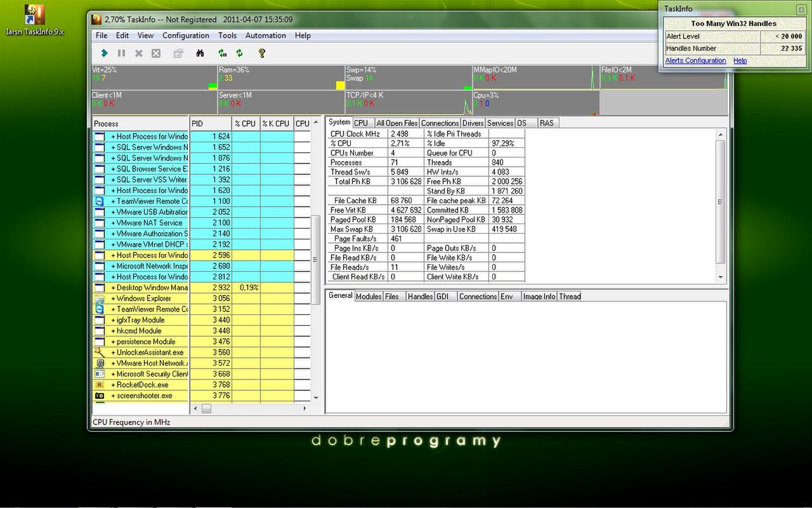This screenshot has height=508, width=812.
Task: Switch to the Services tab
Action: point(500,123)
